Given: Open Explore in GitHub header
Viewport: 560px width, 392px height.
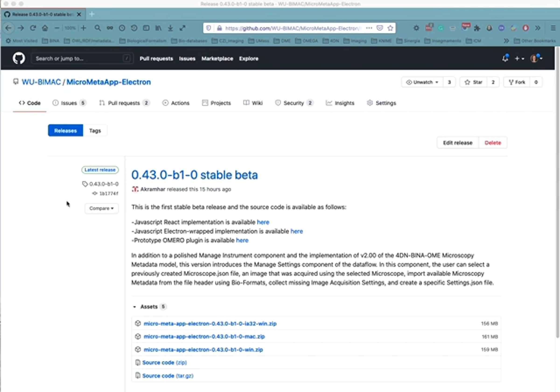Looking at the screenshot, I should (x=248, y=59).
